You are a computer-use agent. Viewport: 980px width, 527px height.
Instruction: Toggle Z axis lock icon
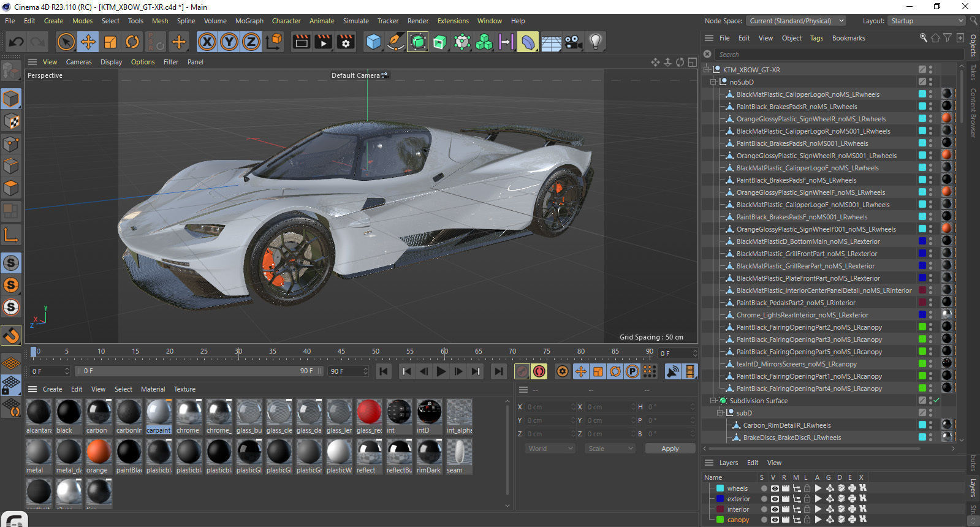251,42
